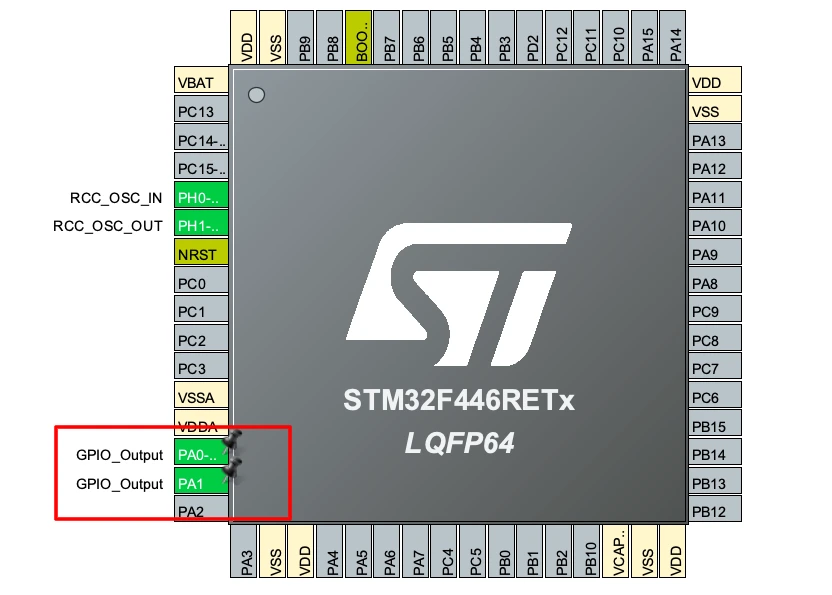
Task: Choose pin PC2
Action: [x=202, y=340]
